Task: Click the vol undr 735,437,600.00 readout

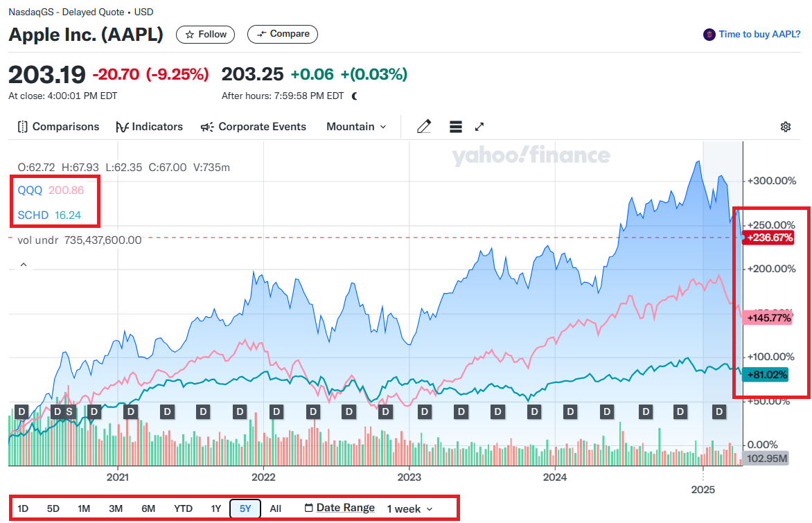Action: pyautogui.click(x=79, y=240)
